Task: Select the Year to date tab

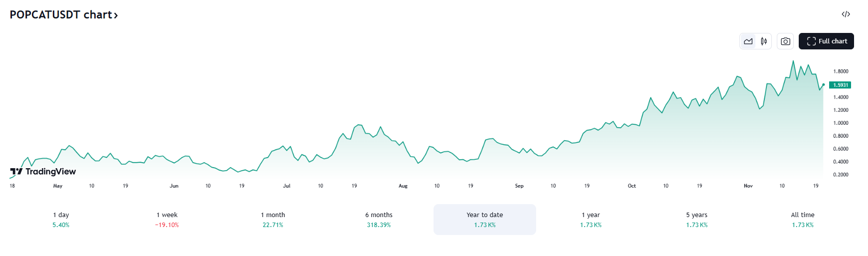Action: click(x=484, y=220)
